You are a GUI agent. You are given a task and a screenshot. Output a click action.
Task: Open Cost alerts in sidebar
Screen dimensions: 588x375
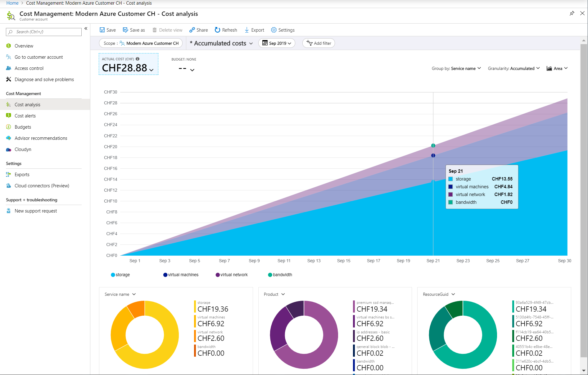pos(25,116)
